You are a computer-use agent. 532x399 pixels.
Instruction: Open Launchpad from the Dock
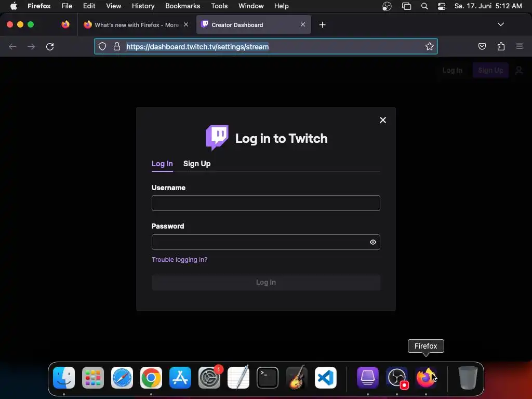click(93, 378)
